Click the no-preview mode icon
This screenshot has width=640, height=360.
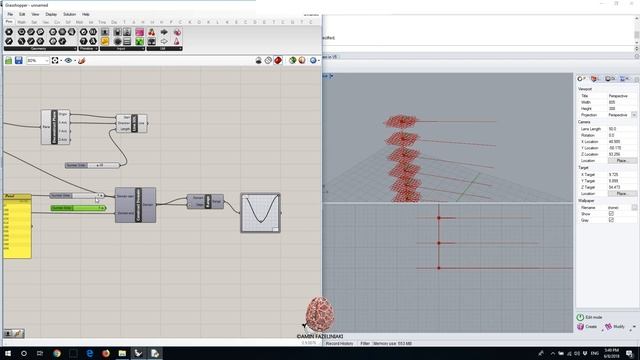(x=258, y=60)
